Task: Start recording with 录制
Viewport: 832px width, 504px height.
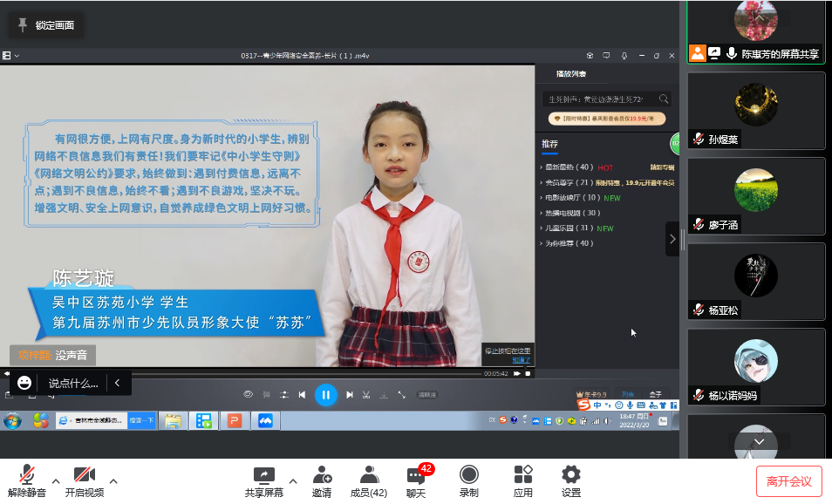Action: pos(469,480)
